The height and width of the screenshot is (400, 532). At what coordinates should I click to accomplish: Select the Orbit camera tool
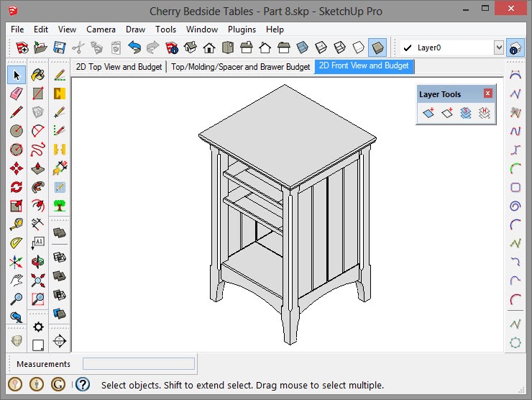coord(38,262)
